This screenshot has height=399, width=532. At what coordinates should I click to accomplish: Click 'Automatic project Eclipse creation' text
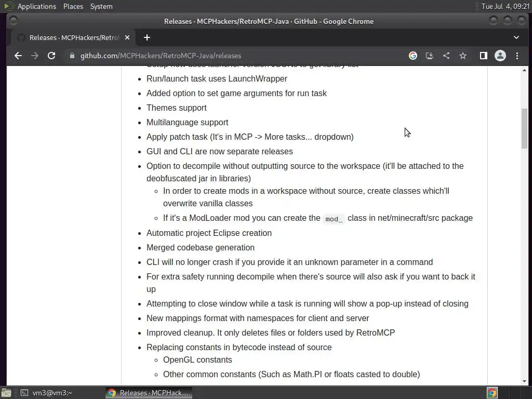209,233
